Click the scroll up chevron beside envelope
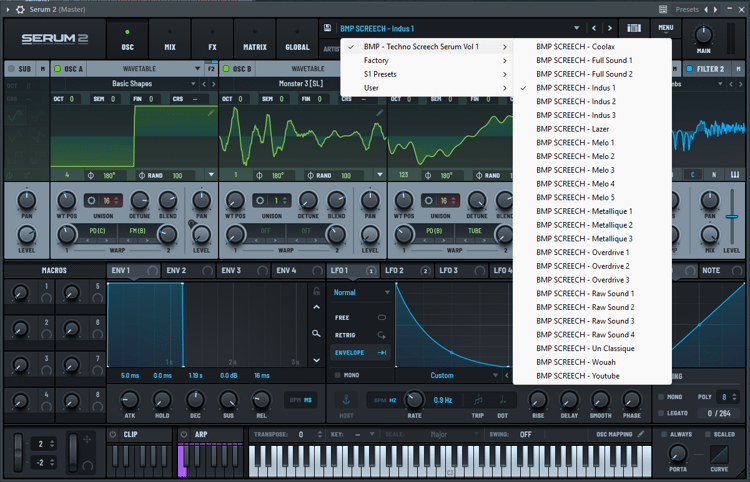 click(316, 307)
